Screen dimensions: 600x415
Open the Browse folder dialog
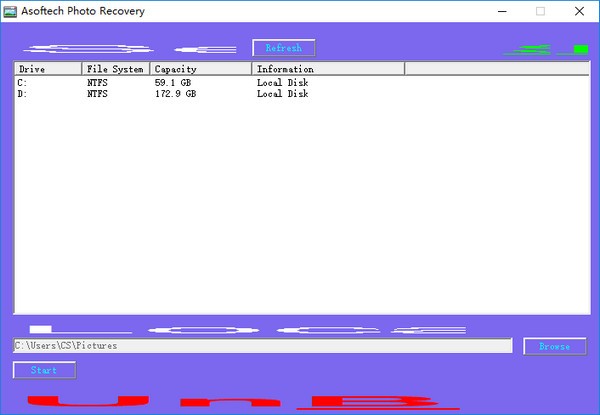tap(554, 346)
